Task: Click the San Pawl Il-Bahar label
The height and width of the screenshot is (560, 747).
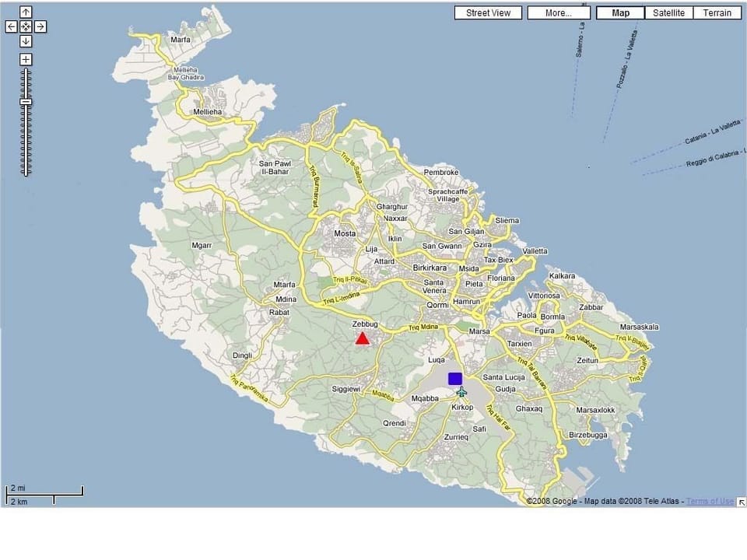Action: coord(275,168)
